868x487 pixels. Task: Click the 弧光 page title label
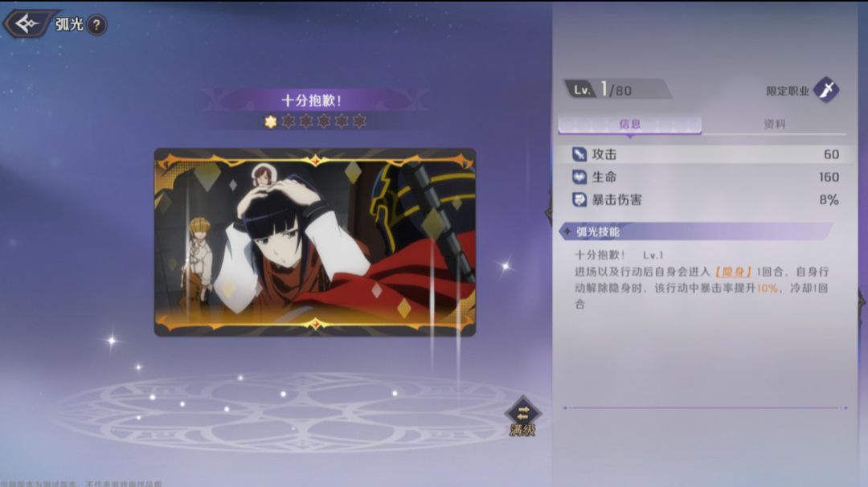(x=69, y=24)
